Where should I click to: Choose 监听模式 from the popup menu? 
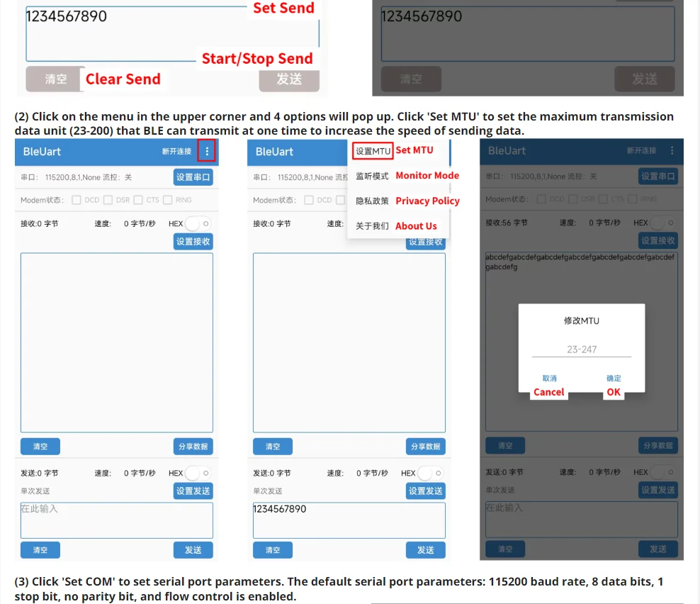372,176
